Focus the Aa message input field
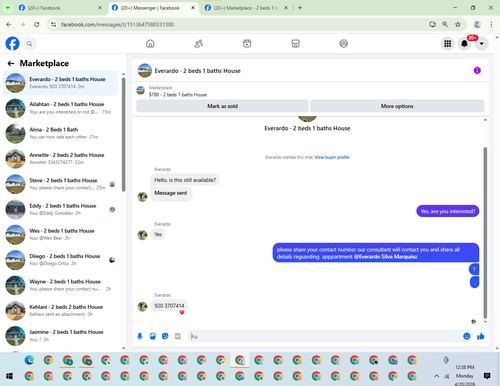 pyautogui.click(x=325, y=336)
